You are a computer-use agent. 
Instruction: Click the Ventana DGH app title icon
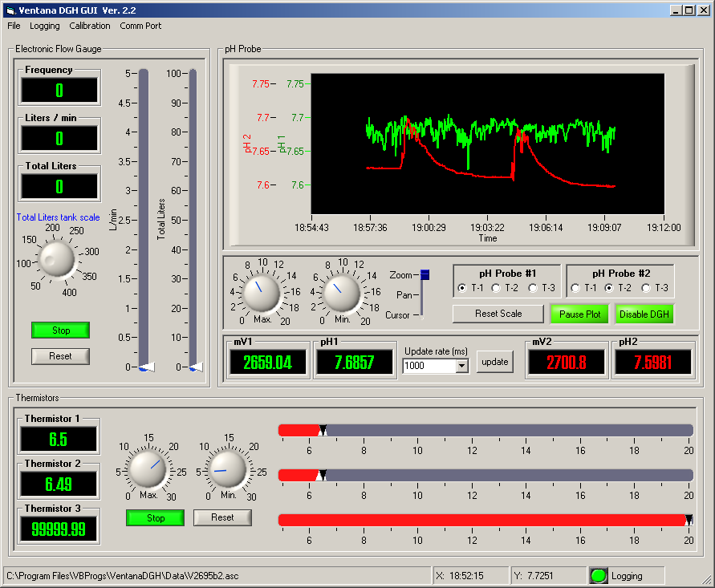(10, 10)
